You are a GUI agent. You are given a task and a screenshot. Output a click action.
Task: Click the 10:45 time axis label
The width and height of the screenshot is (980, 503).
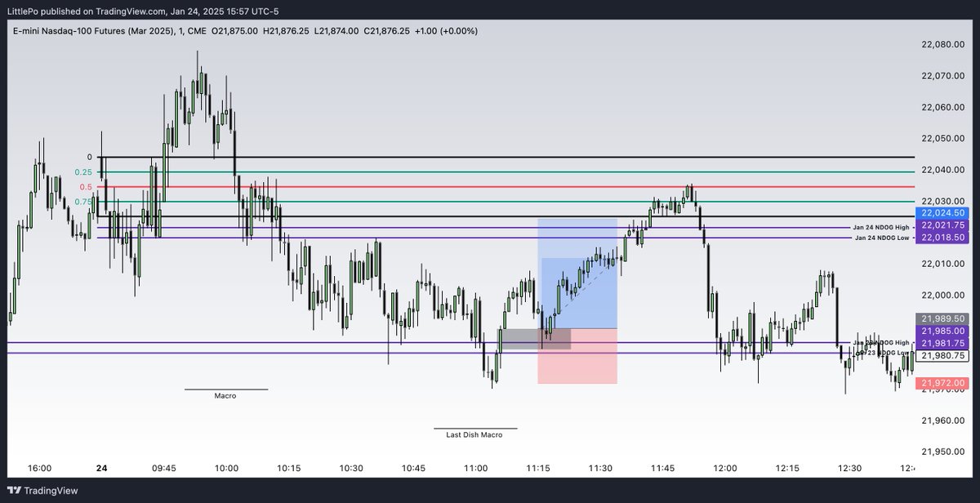413,469
